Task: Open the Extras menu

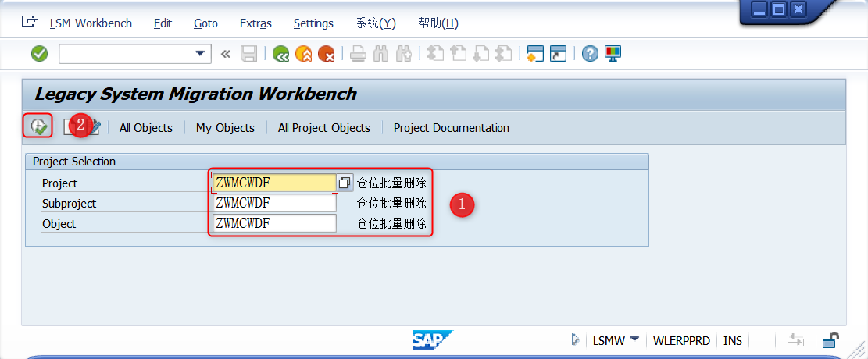Action: [x=255, y=23]
